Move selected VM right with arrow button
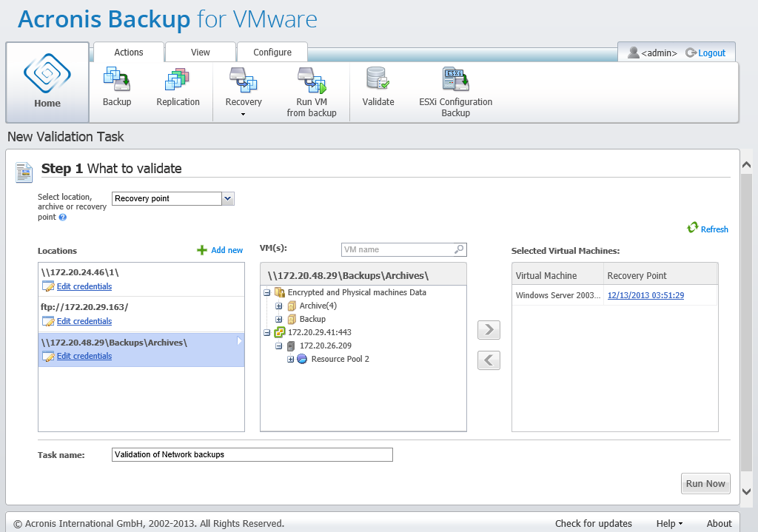The height and width of the screenshot is (532, 758). pos(489,330)
